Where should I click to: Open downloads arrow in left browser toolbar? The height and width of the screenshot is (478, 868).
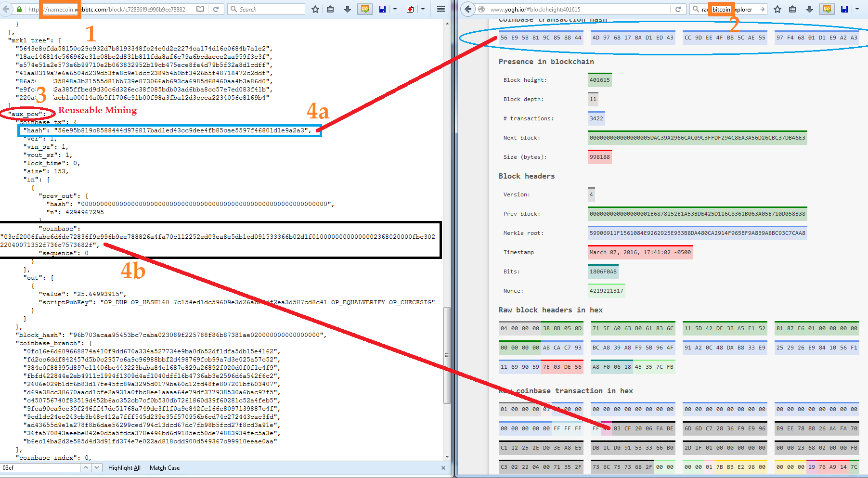pos(348,9)
